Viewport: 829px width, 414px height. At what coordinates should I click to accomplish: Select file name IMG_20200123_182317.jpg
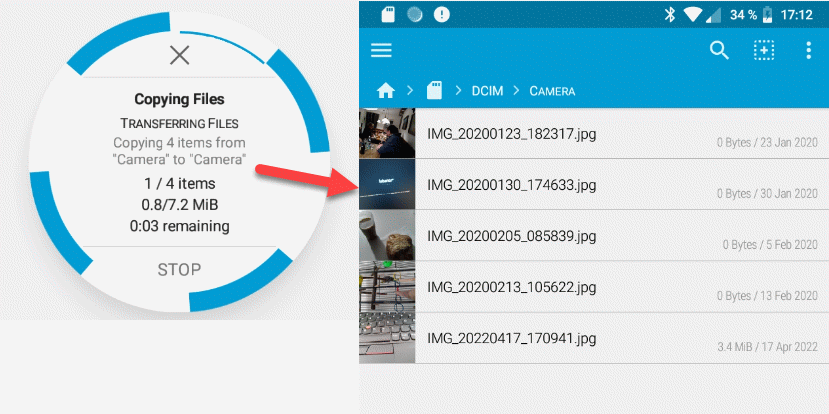pyautogui.click(x=512, y=134)
